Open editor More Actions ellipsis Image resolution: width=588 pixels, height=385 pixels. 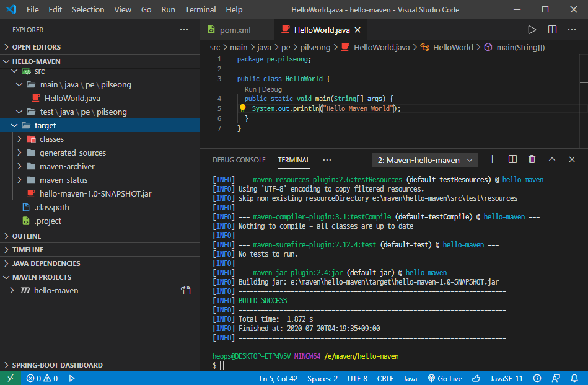[571, 30]
